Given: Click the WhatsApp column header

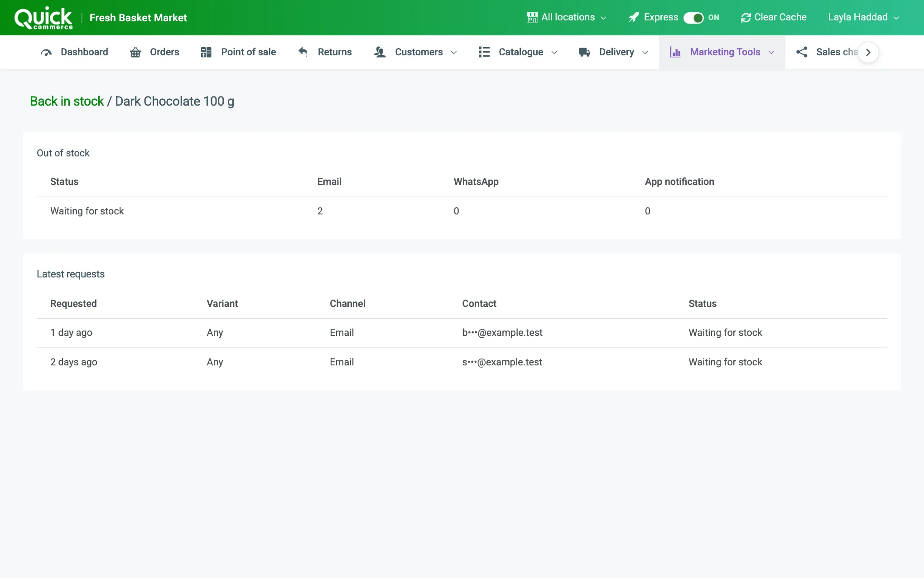Looking at the screenshot, I should point(476,182).
